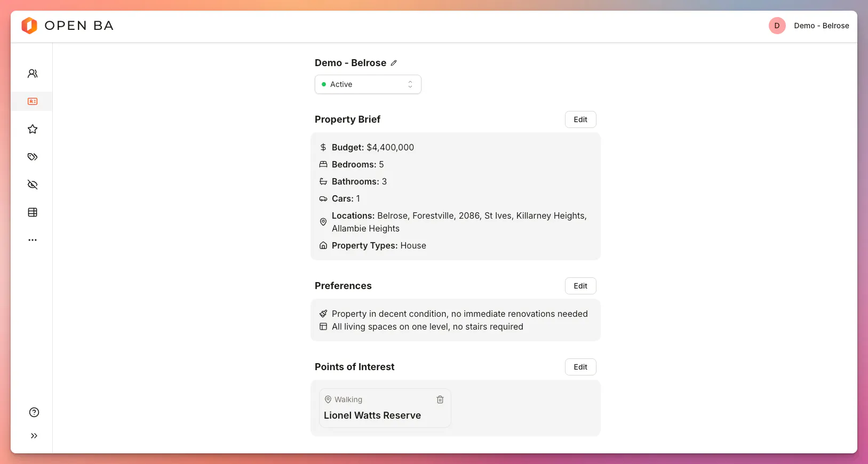Click the Demo - Belrose page title

point(351,63)
